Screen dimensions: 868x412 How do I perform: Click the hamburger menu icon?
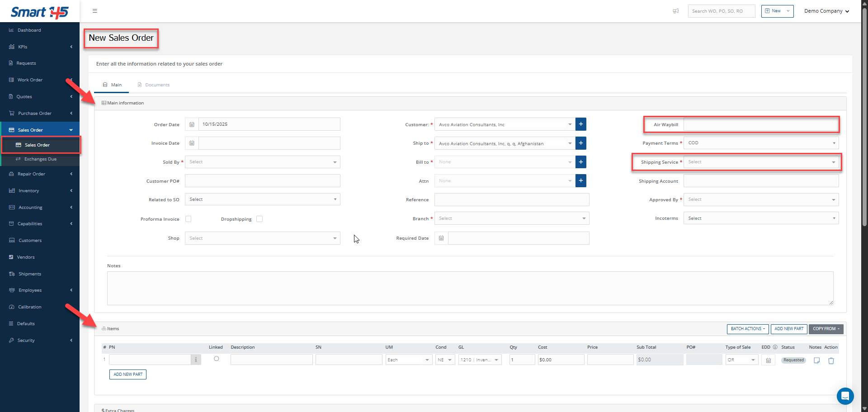point(94,11)
